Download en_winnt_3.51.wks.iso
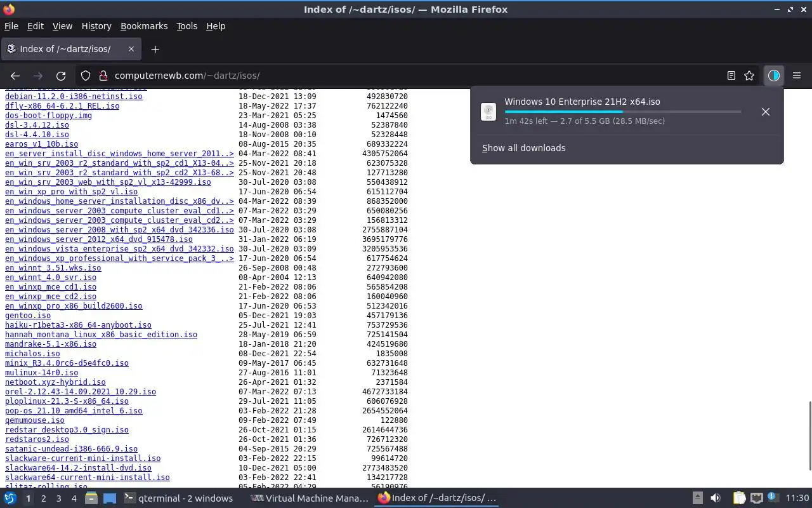The image size is (812, 508). click(53, 268)
